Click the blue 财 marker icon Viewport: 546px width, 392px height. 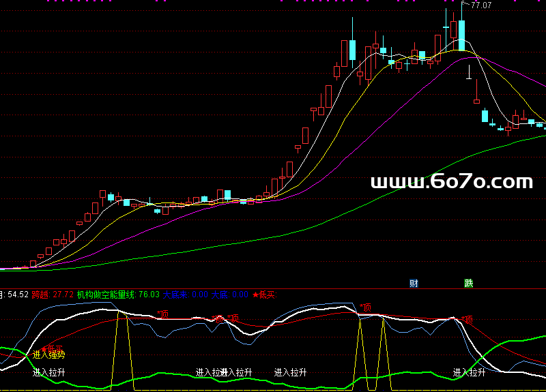[414, 284]
